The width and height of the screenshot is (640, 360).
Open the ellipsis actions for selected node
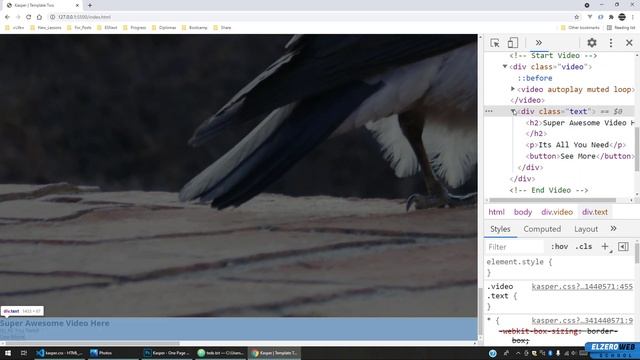coord(489,111)
